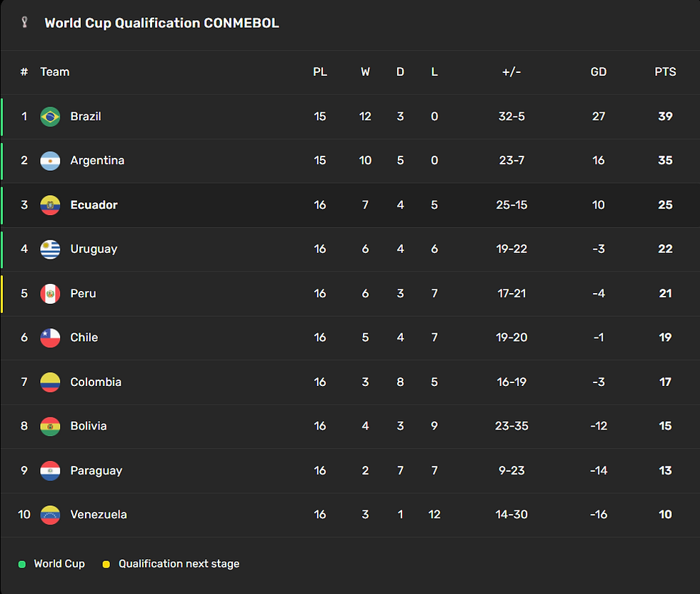Click the green World Cup legend dot
Viewport: 700px width, 594px height.
22,564
